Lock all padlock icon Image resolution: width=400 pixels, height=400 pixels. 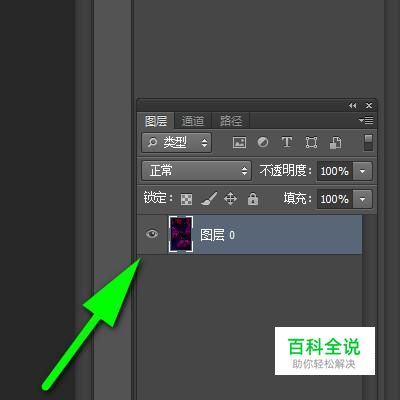point(253,199)
